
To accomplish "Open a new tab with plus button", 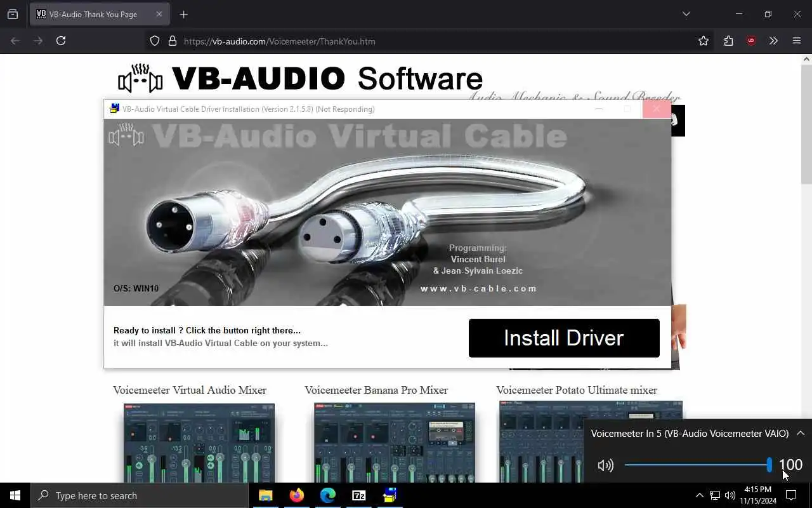I will (x=183, y=14).
